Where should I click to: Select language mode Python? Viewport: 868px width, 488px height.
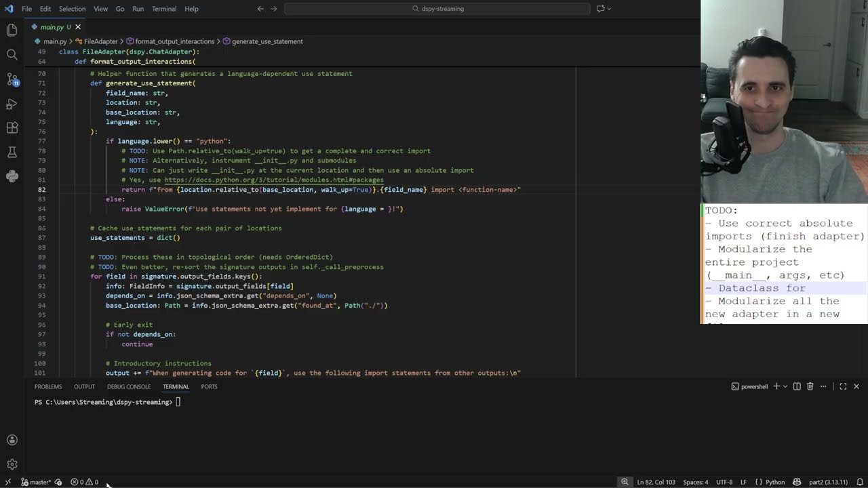[770, 482]
